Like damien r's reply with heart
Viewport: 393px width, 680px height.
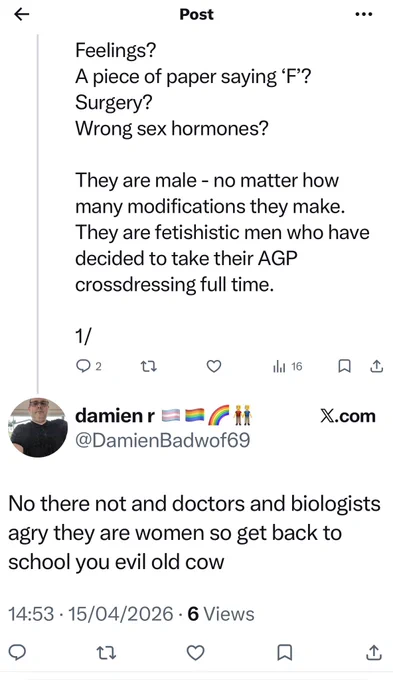(x=196, y=652)
